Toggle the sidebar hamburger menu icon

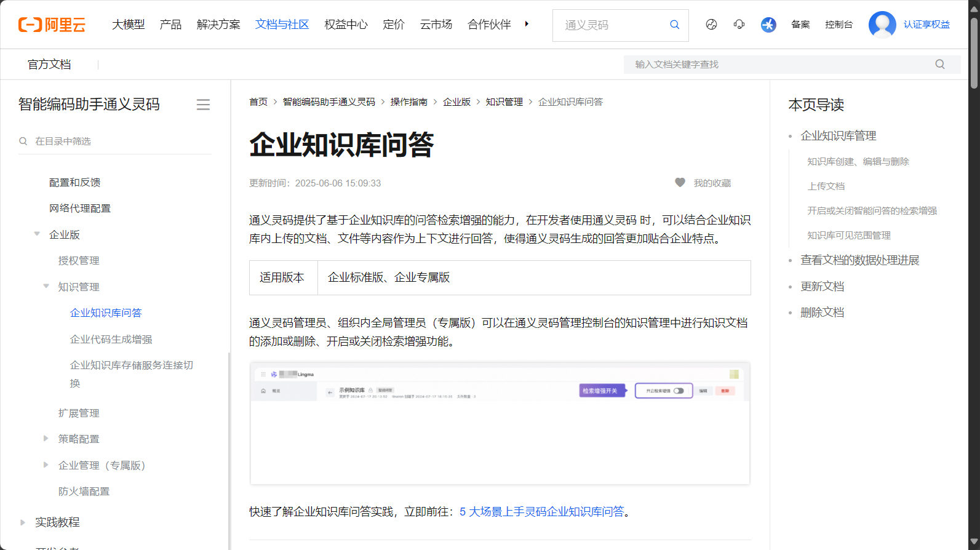point(203,105)
